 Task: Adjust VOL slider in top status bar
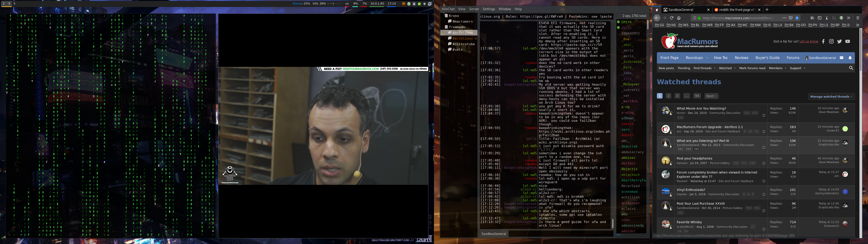point(334,4)
